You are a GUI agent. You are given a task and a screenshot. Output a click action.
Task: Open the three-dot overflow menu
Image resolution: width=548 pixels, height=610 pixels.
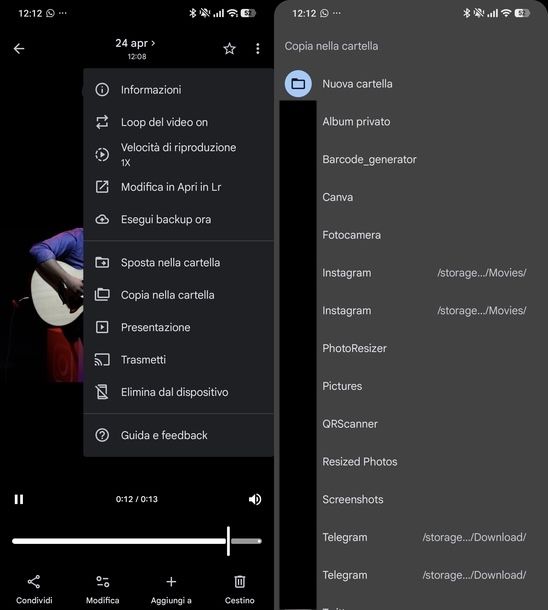coord(257,49)
